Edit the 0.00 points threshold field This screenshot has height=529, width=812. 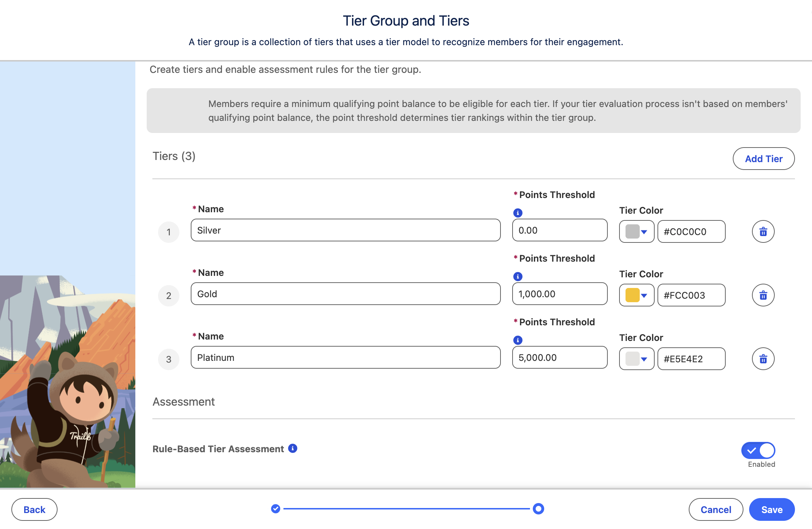[x=560, y=230]
